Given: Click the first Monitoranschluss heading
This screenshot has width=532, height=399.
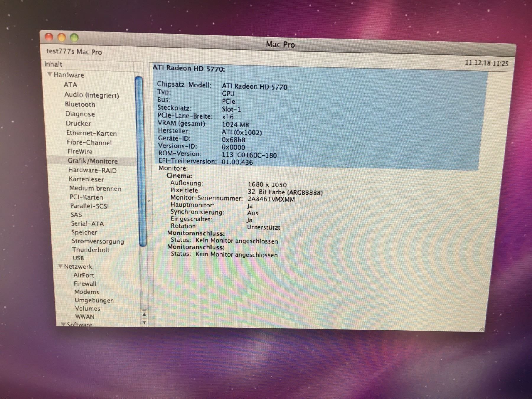Looking at the screenshot, I should (x=196, y=233).
